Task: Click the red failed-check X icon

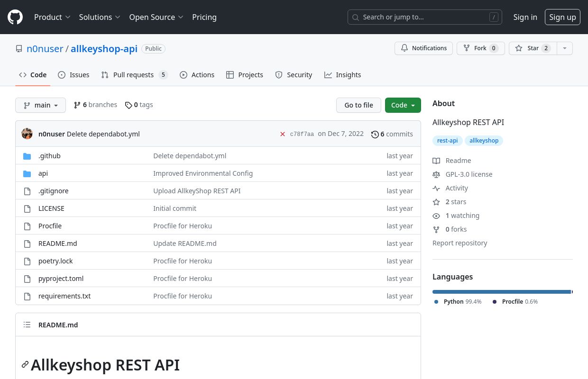Action: click(283, 134)
